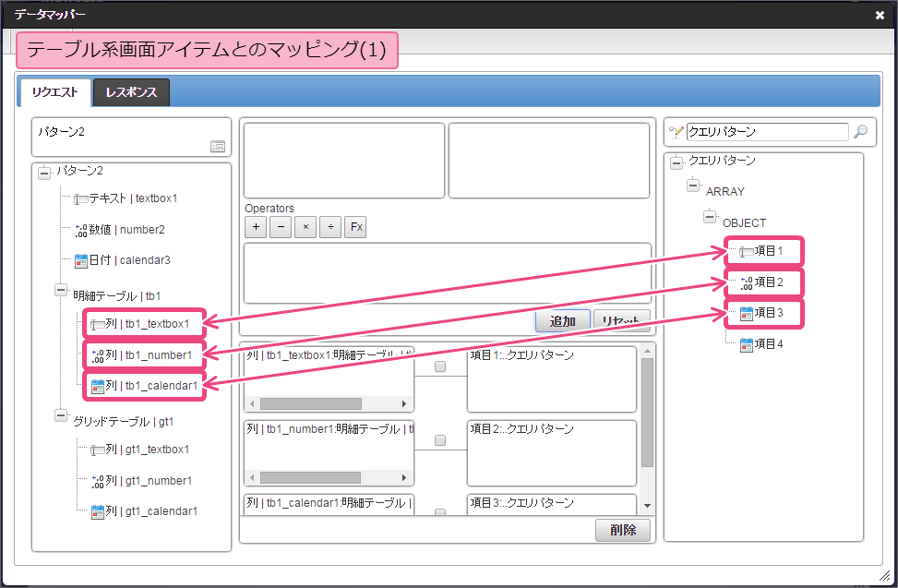Click the edit pencil icon beside クエリパターン field
The image size is (898, 588).
[x=676, y=132]
